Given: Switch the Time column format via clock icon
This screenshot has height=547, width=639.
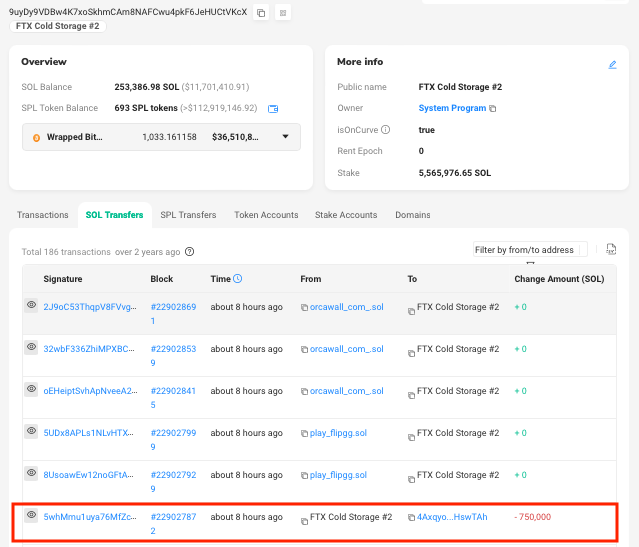Looking at the screenshot, I should coord(238,279).
